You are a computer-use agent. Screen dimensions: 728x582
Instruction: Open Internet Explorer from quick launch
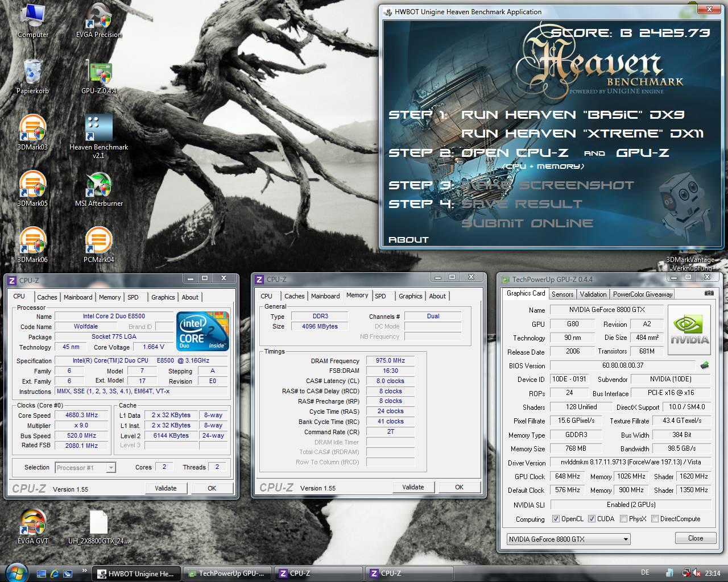(55, 573)
